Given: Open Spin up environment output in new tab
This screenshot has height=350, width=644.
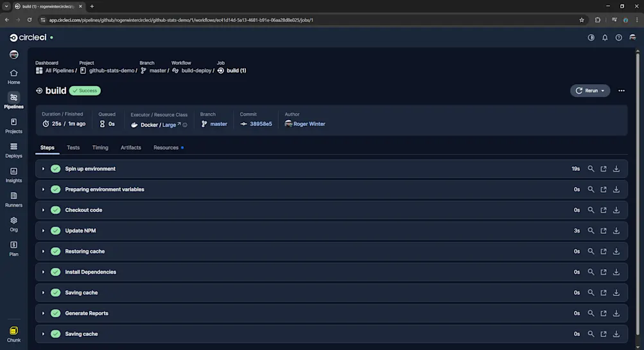Looking at the screenshot, I should coord(604,169).
